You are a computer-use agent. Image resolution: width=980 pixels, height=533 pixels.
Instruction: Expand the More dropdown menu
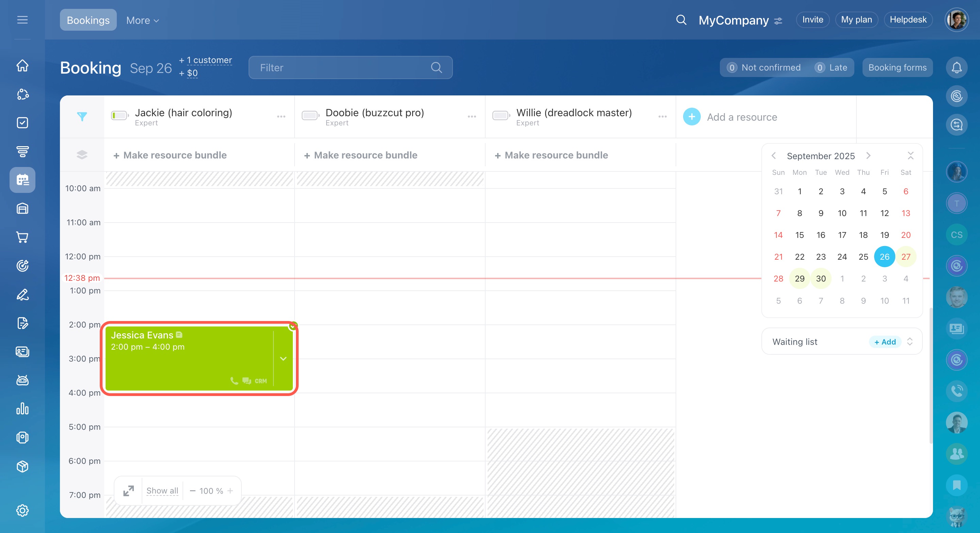coord(142,20)
